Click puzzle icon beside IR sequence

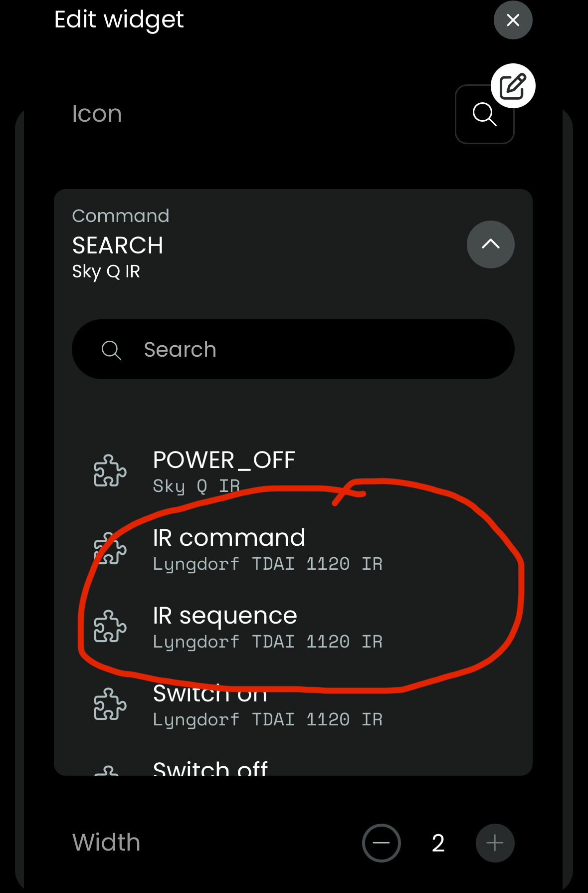(110, 626)
